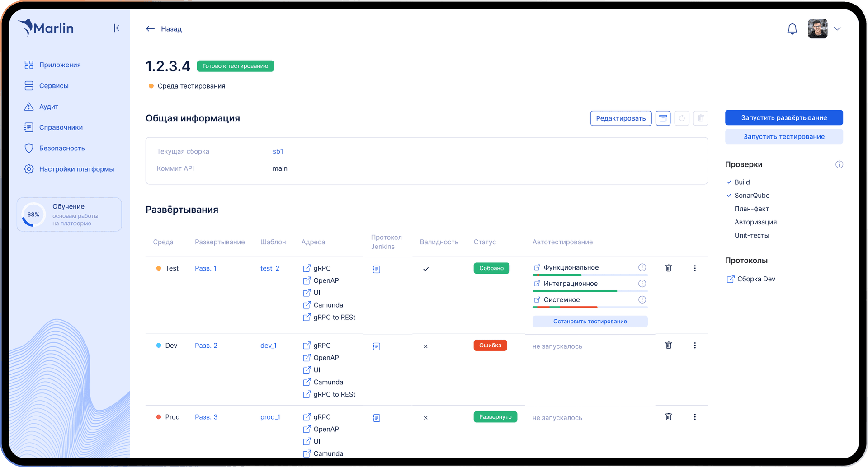The width and height of the screenshot is (868, 467).
Task: Open three-dot menu for Test deployment
Action: click(695, 268)
